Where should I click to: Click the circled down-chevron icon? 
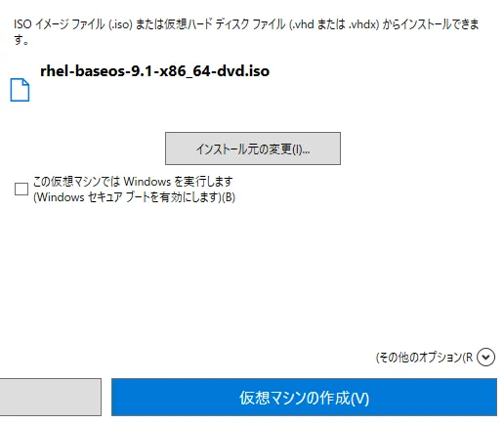485,358
